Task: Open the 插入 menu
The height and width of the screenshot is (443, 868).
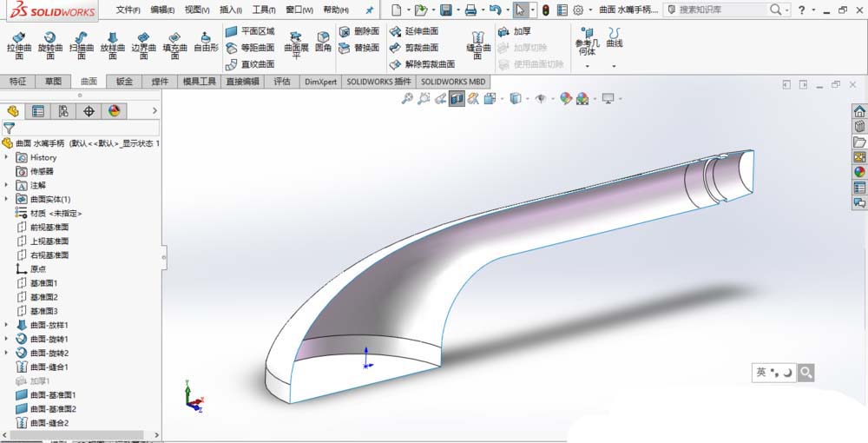Action: tap(231, 10)
